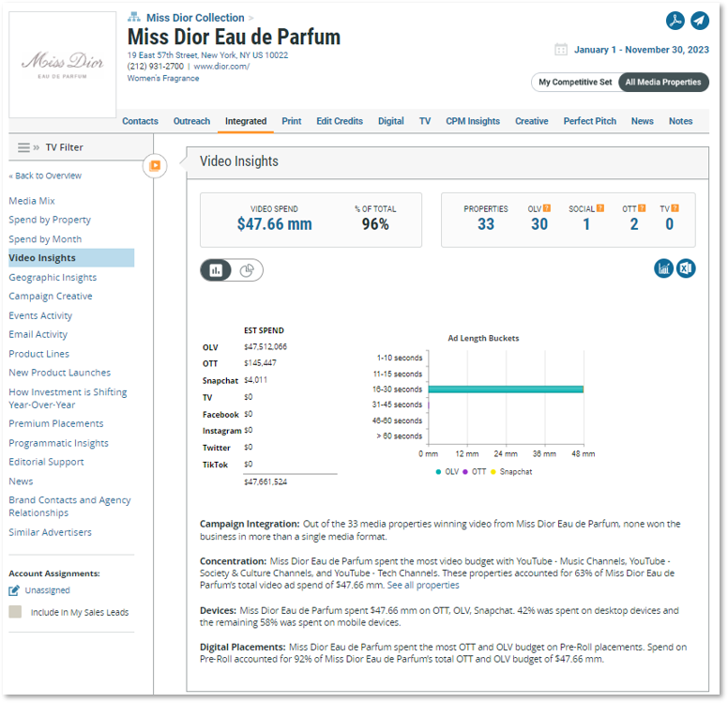Click the hierarchy icon beside Miss Dior Collection

click(134, 18)
